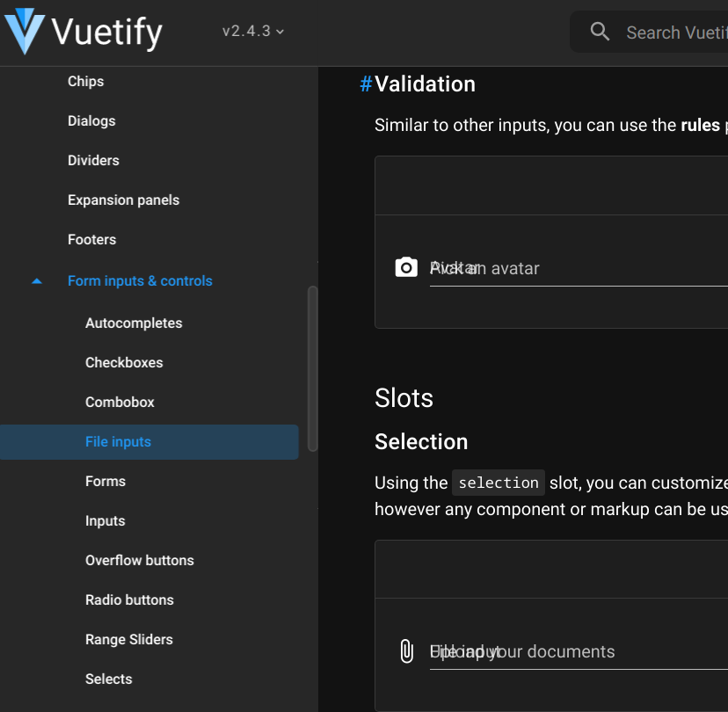Screen dimensions: 728x712
Task: Click the paperclip icon in the documents input
Action: [x=406, y=650]
